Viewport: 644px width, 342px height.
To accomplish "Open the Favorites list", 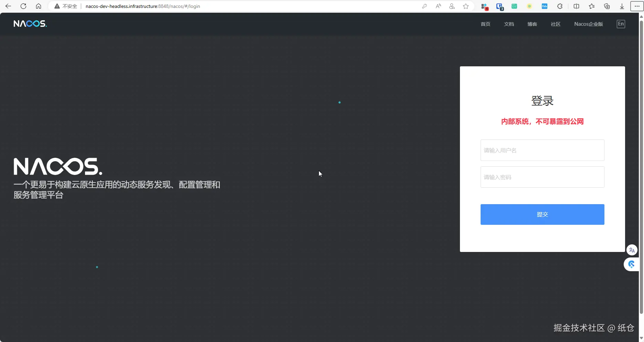I will (x=592, y=6).
